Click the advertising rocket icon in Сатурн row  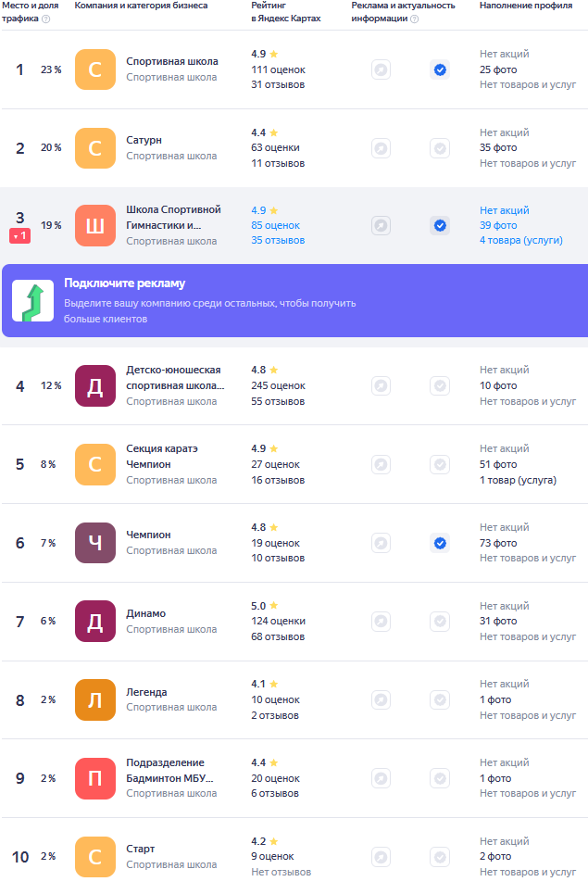click(x=381, y=149)
